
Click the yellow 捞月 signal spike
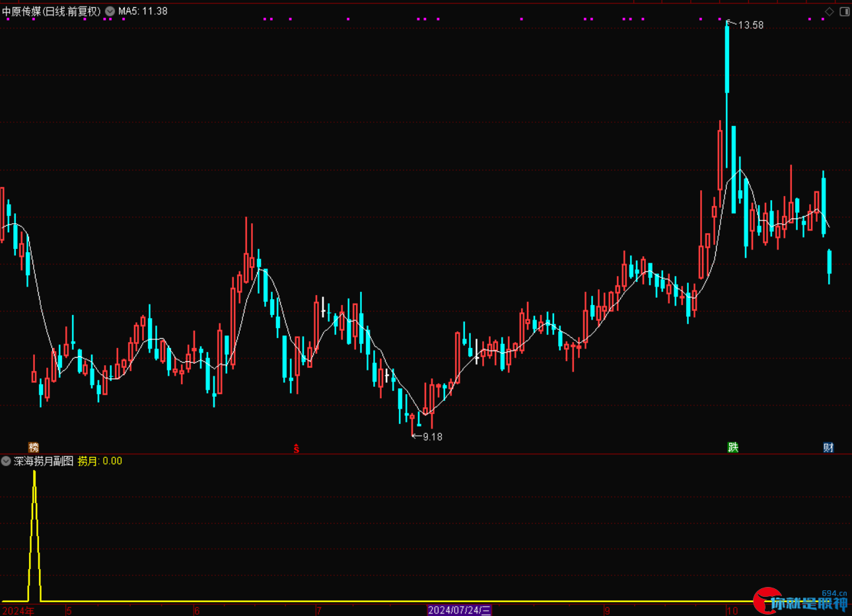[34, 535]
